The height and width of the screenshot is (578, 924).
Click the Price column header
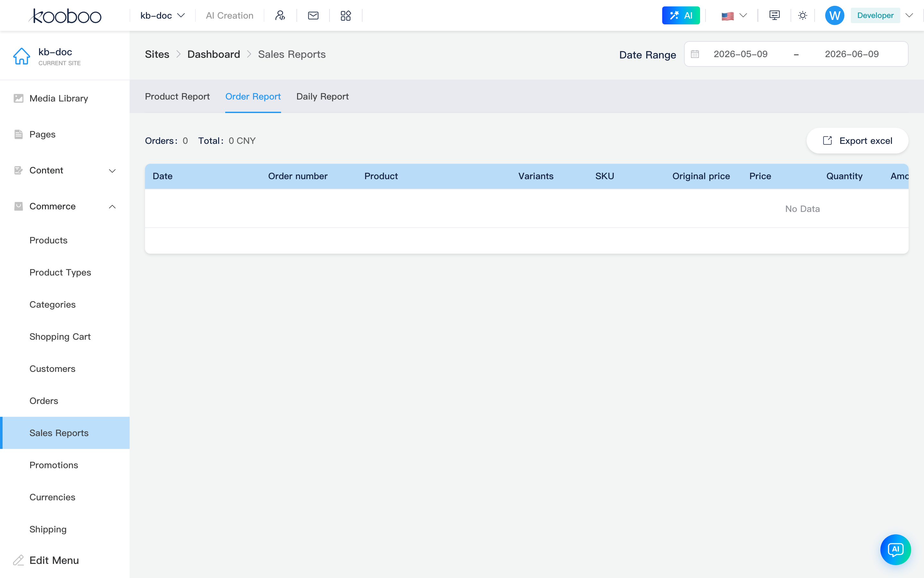[x=760, y=176]
